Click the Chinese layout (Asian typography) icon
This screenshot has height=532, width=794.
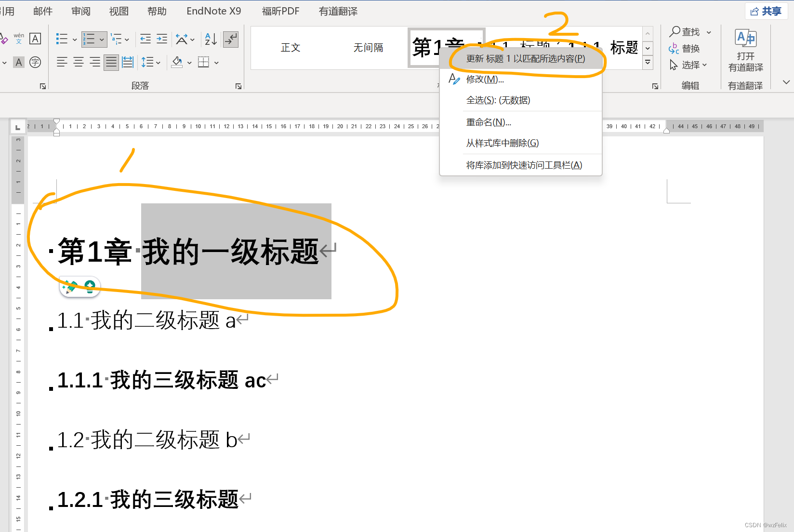click(x=182, y=39)
